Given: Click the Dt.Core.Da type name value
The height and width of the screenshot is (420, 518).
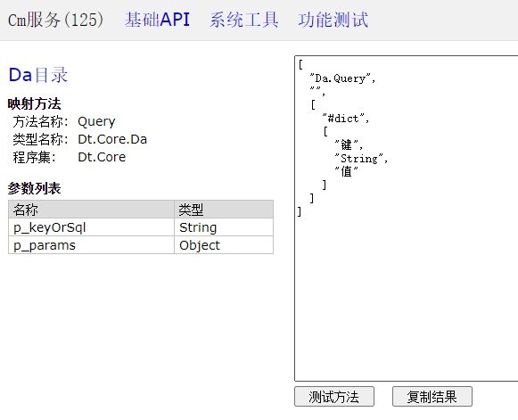Looking at the screenshot, I should pyautogui.click(x=112, y=139).
